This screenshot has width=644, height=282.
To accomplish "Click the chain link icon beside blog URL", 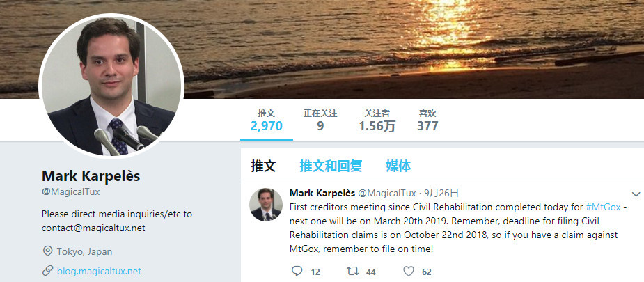I will pyautogui.click(x=47, y=271).
